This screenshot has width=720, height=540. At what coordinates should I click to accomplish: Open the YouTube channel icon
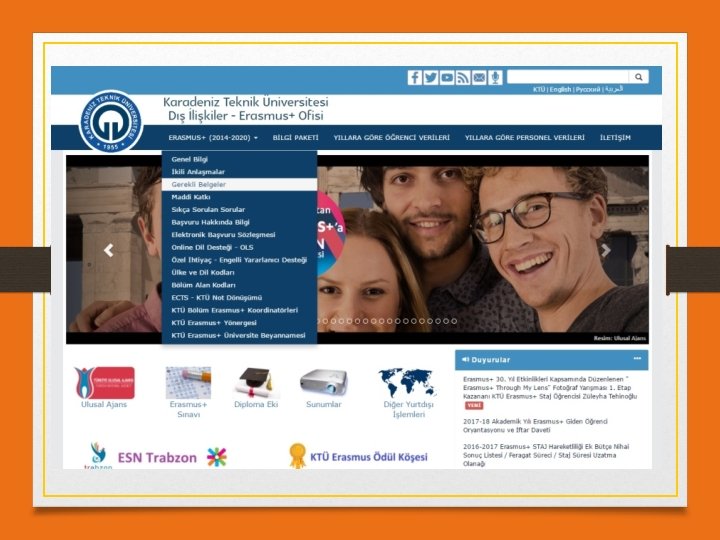click(447, 77)
